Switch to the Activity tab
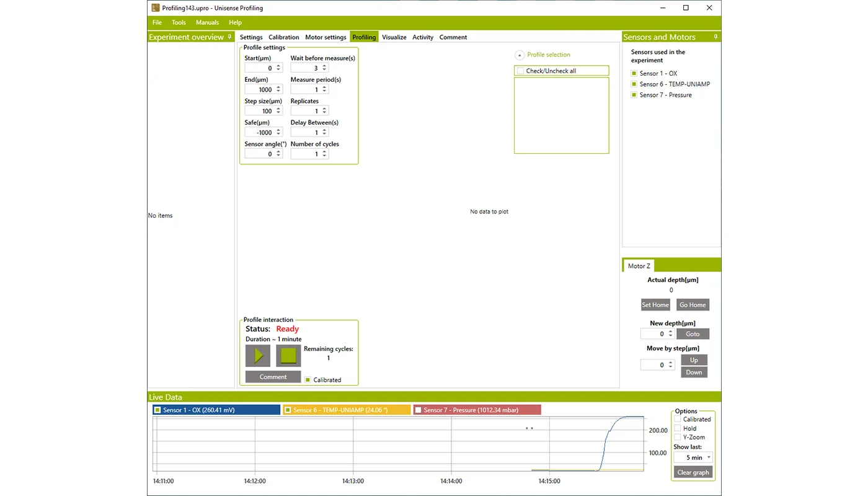Image resolution: width=868 pixels, height=496 pixels. coord(423,37)
